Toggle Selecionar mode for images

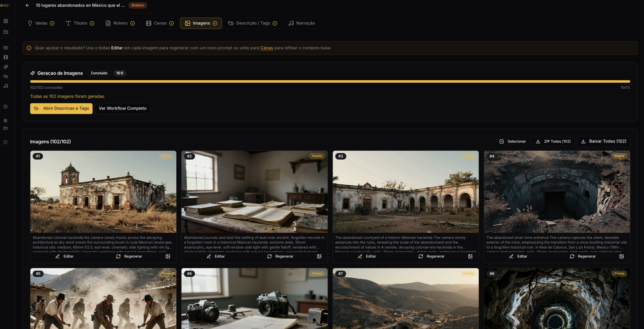click(512, 141)
